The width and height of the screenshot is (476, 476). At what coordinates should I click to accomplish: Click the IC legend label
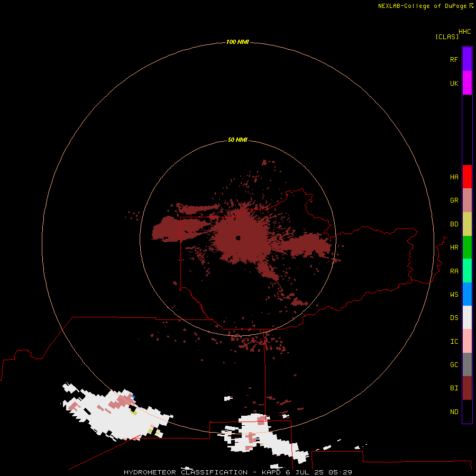click(454, 342)
